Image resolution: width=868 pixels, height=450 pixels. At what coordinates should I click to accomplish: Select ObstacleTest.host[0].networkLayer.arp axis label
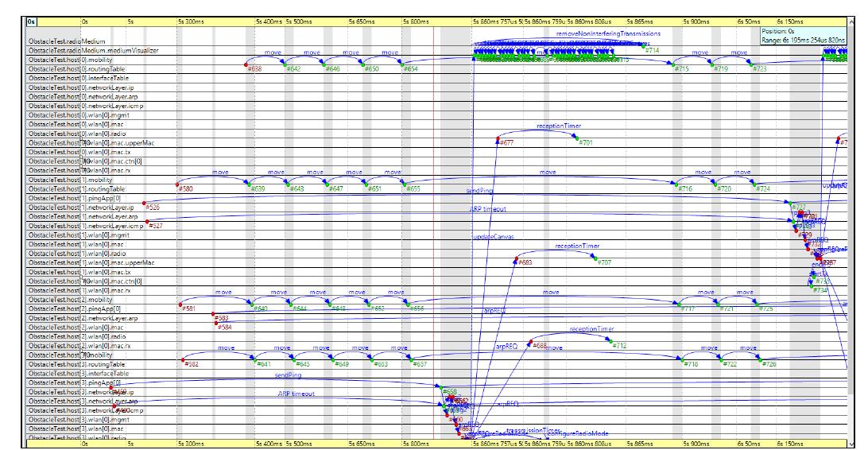pos(83,97)
